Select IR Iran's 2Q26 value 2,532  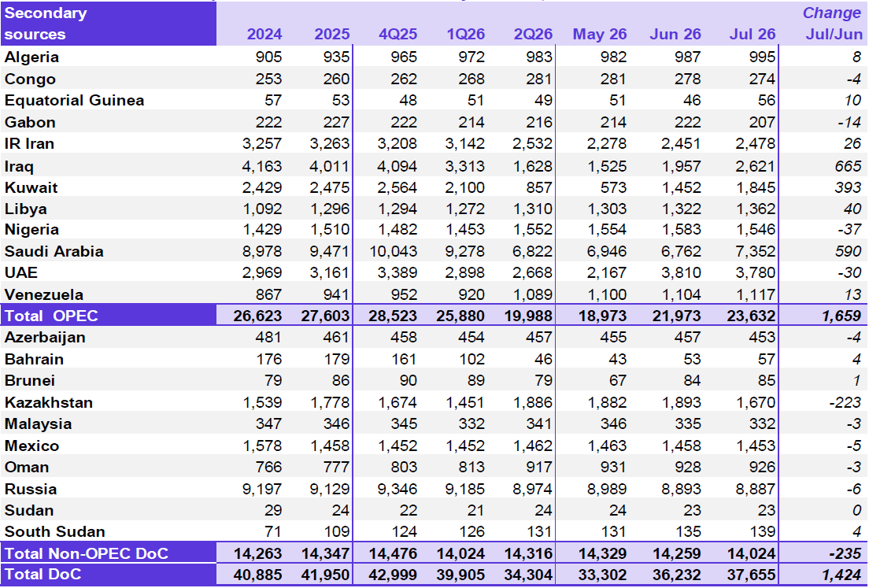[x=533, y=143]
